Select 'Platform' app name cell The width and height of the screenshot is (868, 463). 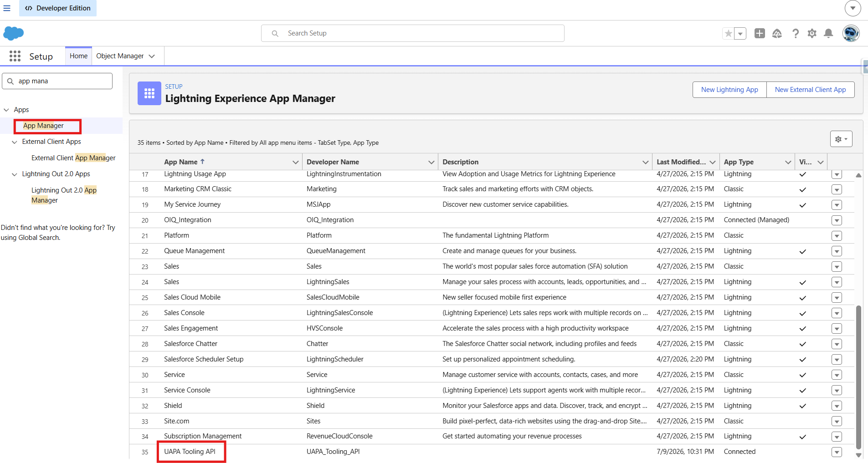tap(176, 235)
